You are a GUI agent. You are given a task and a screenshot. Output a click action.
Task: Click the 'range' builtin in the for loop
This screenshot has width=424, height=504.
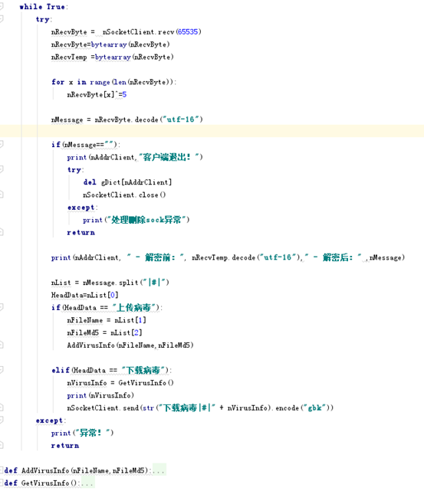(x=100, y=82)
